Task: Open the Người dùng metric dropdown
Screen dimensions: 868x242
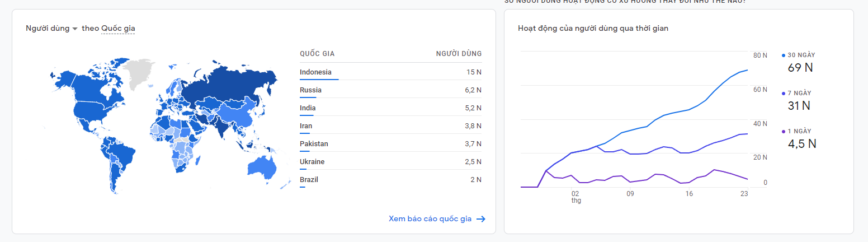Action: point(51,29)
